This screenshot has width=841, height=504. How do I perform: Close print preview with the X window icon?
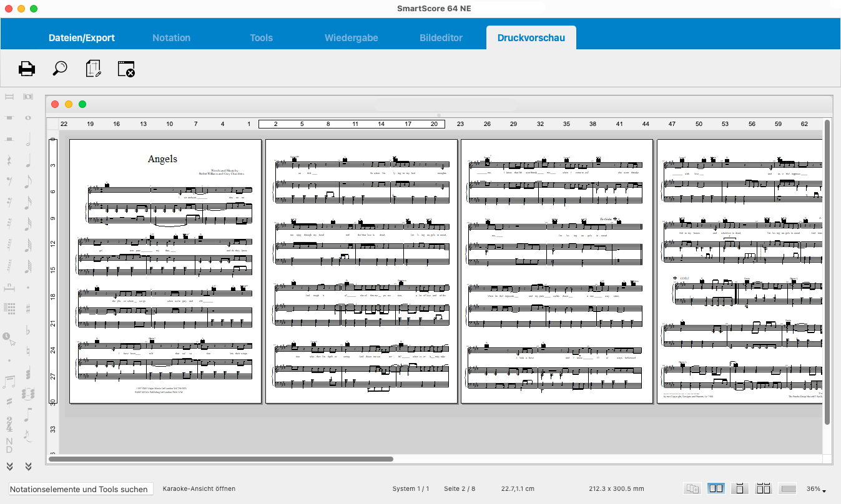(126, 69)
